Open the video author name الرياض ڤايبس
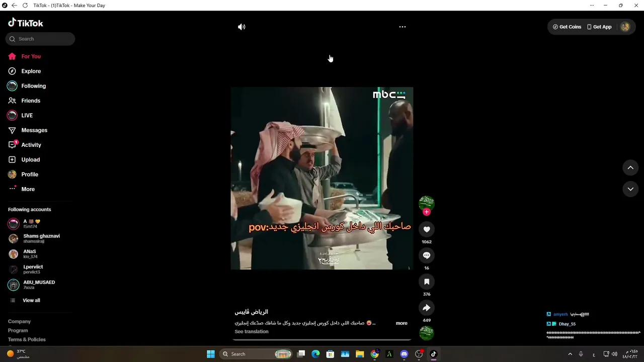 [x=252, y=312]
